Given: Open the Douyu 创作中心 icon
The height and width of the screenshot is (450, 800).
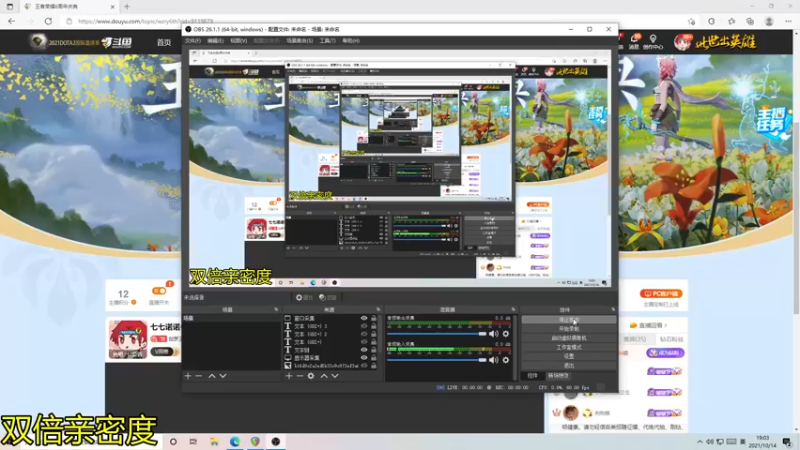Looking at the screenshot, I should pos(653,42).
